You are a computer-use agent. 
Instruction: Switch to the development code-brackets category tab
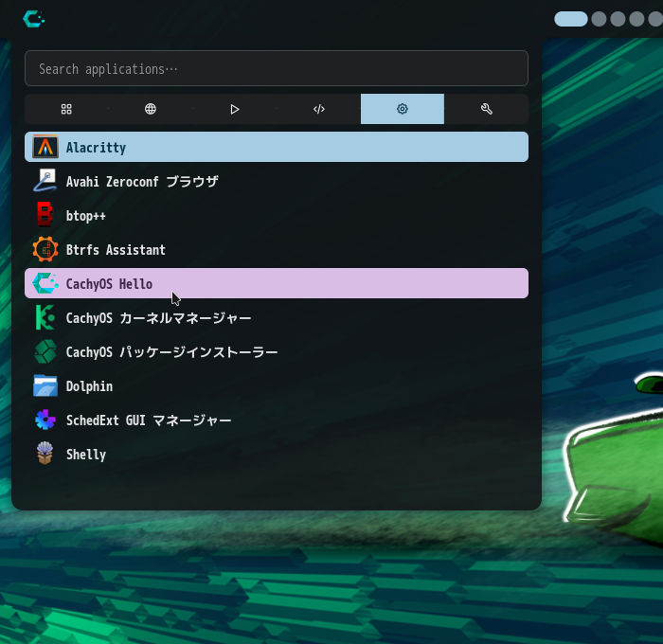pos(319,109)
